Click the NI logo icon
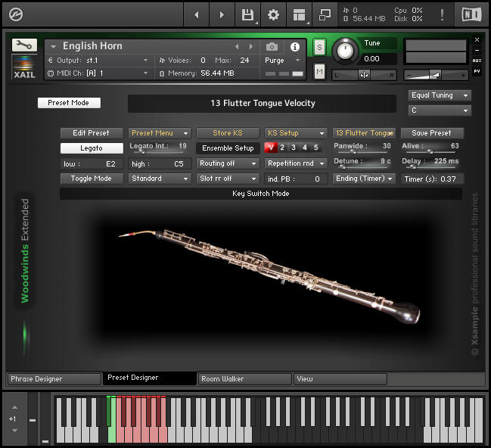This screenshot has height=448, width=491. pyautogui.click(x=471, y=14)
